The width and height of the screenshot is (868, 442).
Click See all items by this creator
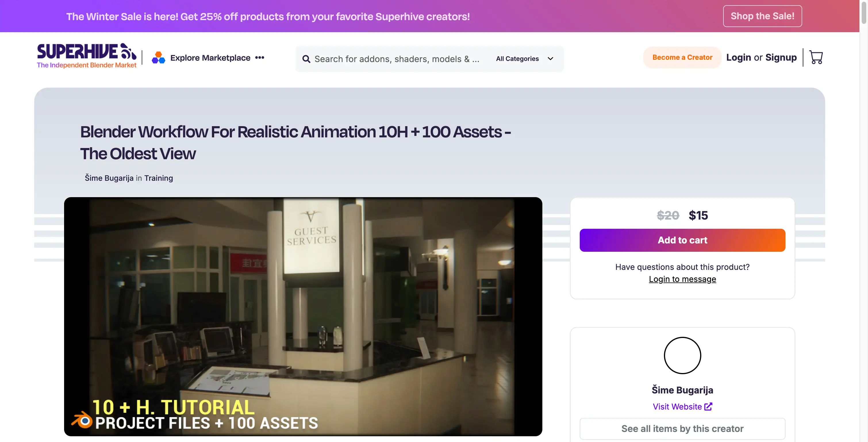[682, 428]
